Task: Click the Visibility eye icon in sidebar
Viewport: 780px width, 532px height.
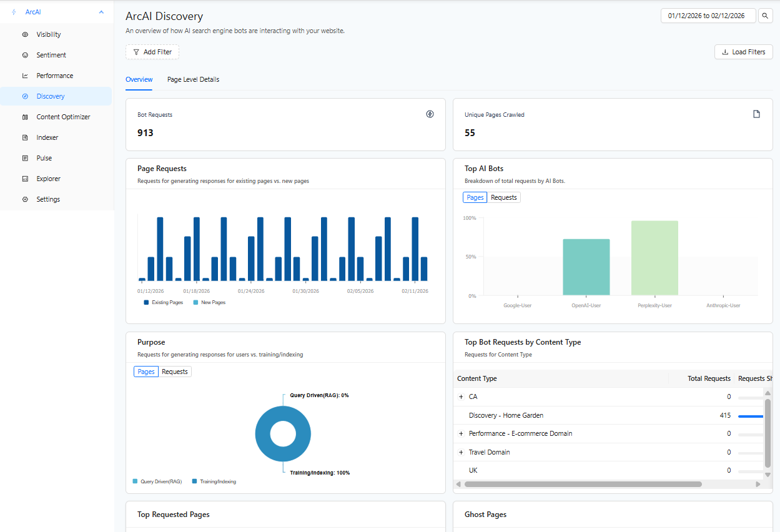Action: (25, 35)
